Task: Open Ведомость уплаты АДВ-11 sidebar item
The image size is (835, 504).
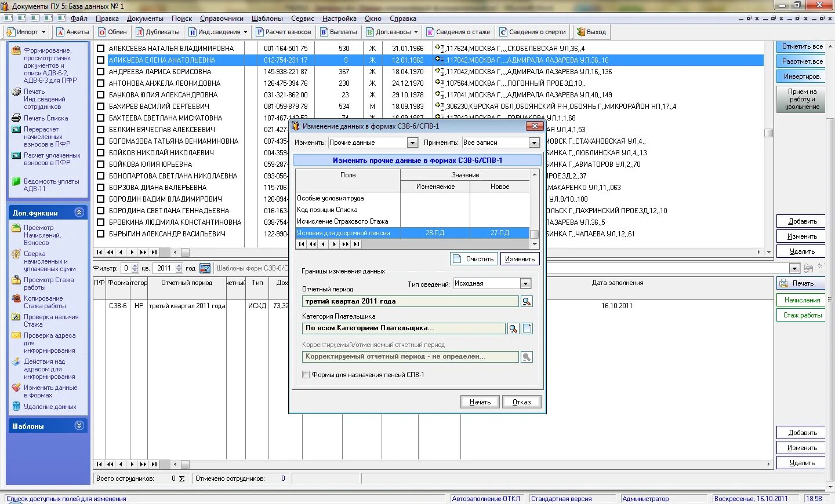Action: [x=51, y=185]
